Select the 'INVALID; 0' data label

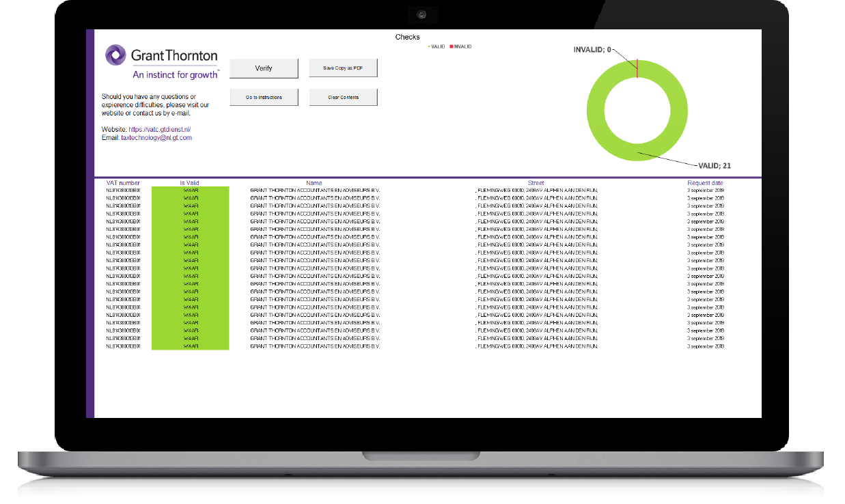pos(593,49)
